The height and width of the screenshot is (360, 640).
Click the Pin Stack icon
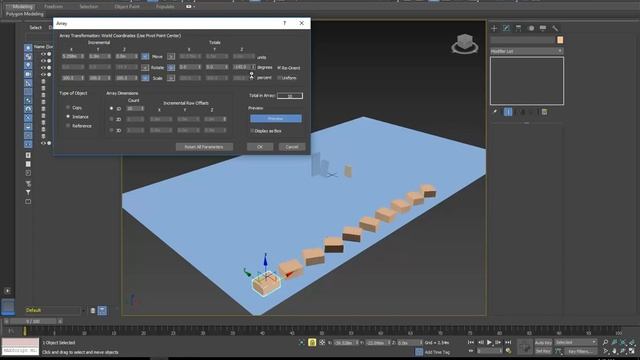(496, 112)
